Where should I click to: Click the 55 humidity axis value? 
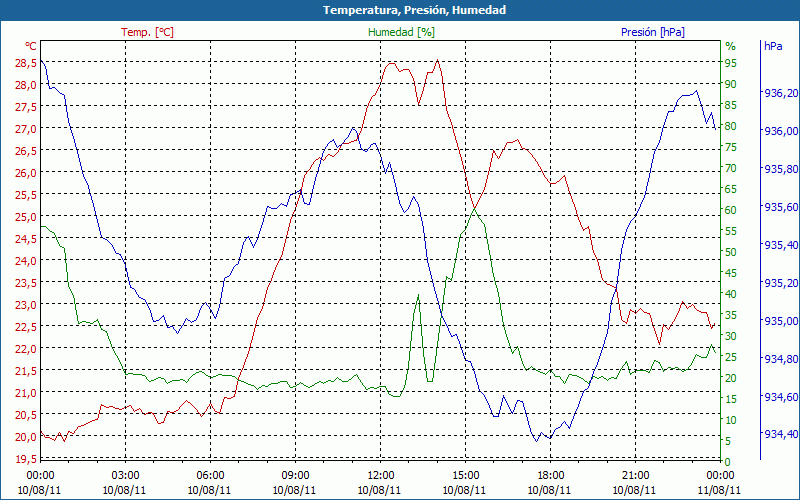tap(731, 231)
